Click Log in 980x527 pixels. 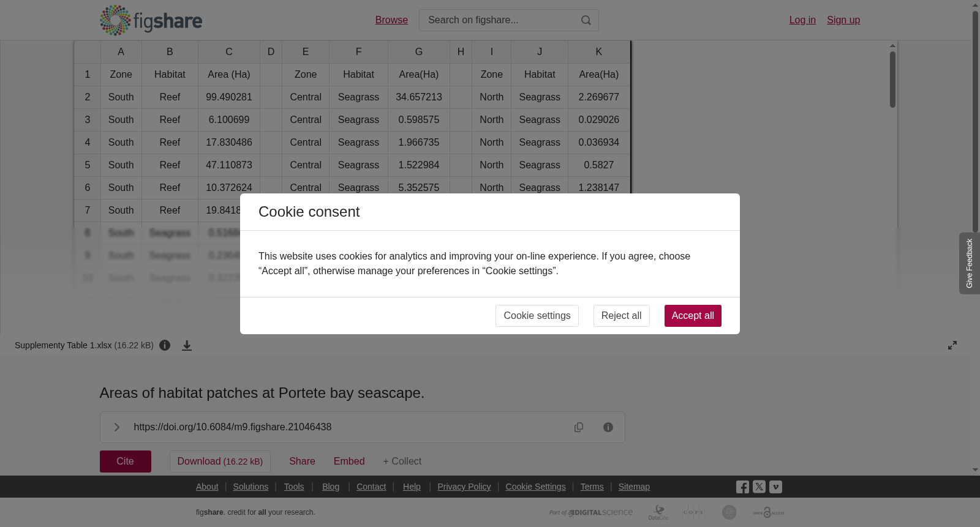pos(802,20)
